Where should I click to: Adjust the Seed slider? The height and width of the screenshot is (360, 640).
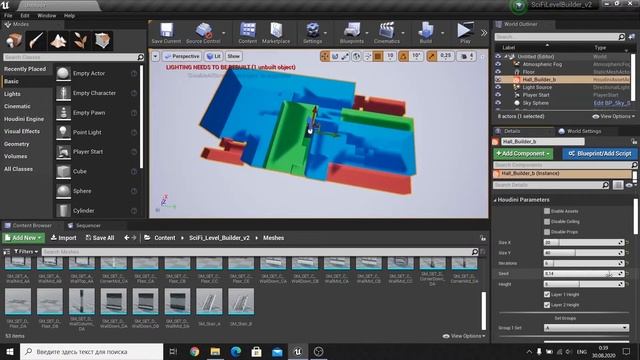[584, 273]
